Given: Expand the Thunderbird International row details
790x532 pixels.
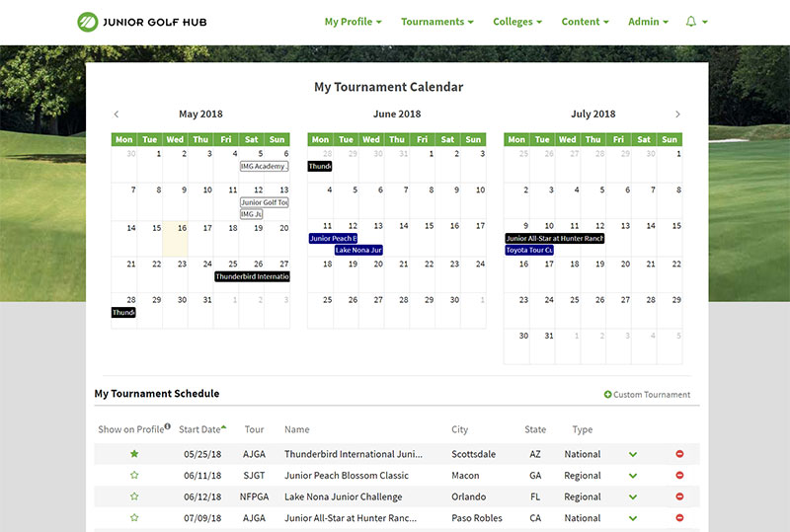Looking at the screenshot, I should [633, 454].
